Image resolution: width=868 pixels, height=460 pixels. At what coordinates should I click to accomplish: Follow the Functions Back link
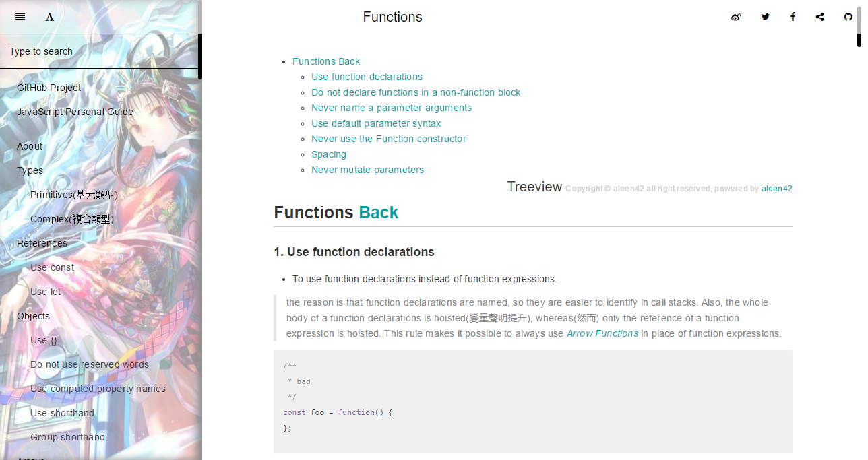326,61
